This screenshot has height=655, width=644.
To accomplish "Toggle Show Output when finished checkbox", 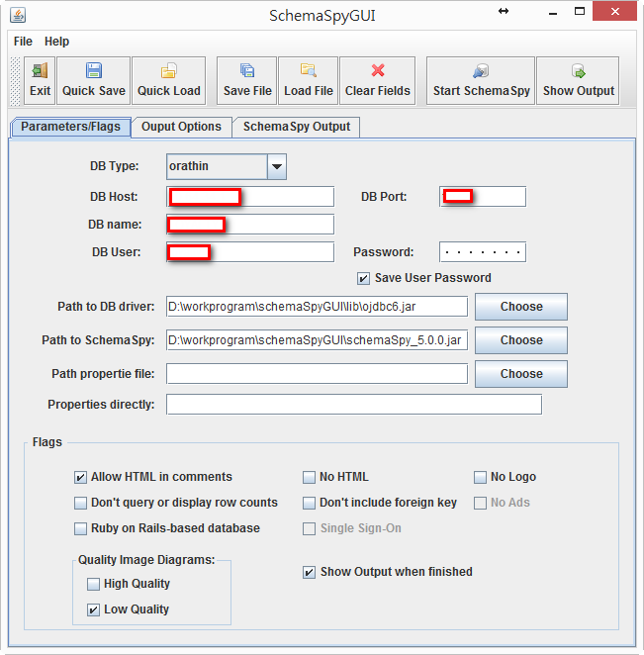I will [x=309, y=572].
